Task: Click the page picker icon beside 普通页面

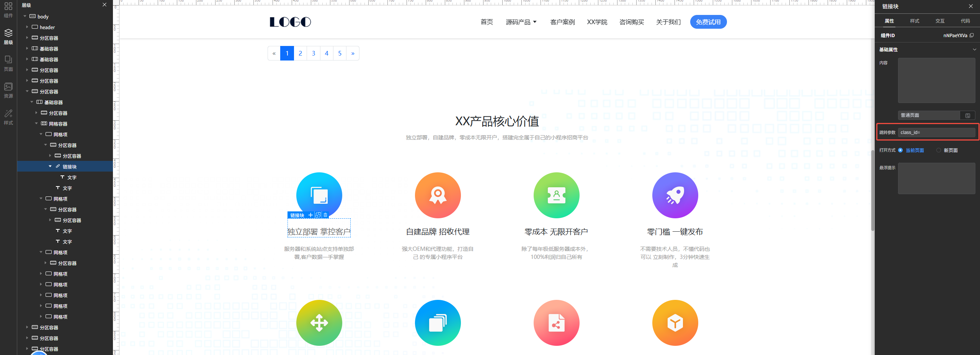Action: tap(967, 115)
